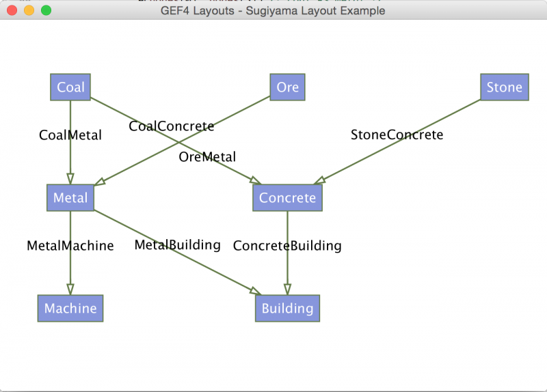Click the CoalConcrete edge label
The width and height of the screenshot is (547, 392).
coord(172,126)
